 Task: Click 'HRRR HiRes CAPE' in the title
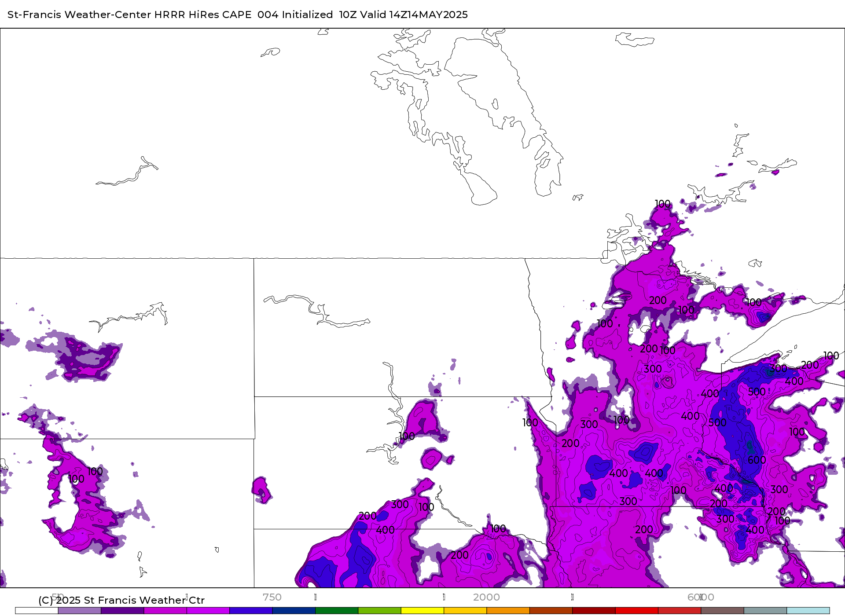203,15
